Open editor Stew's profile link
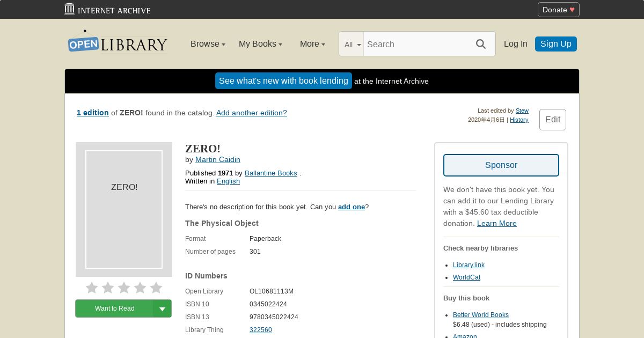This screenshot has width=644, height=338. tap(522, 111)
